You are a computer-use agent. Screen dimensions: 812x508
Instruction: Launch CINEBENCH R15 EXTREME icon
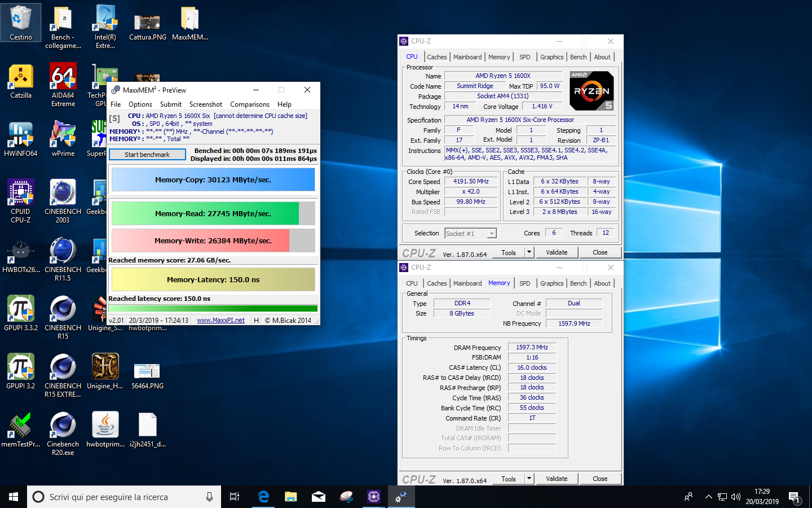(x=63, y=376)
